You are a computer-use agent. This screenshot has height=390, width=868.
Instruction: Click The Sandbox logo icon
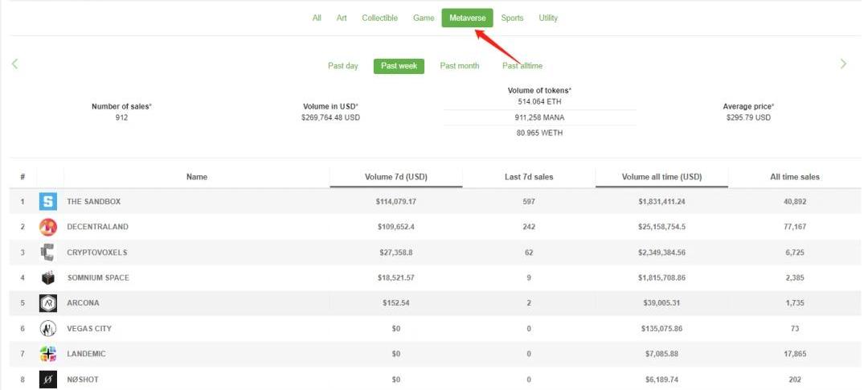coord(48,201)
